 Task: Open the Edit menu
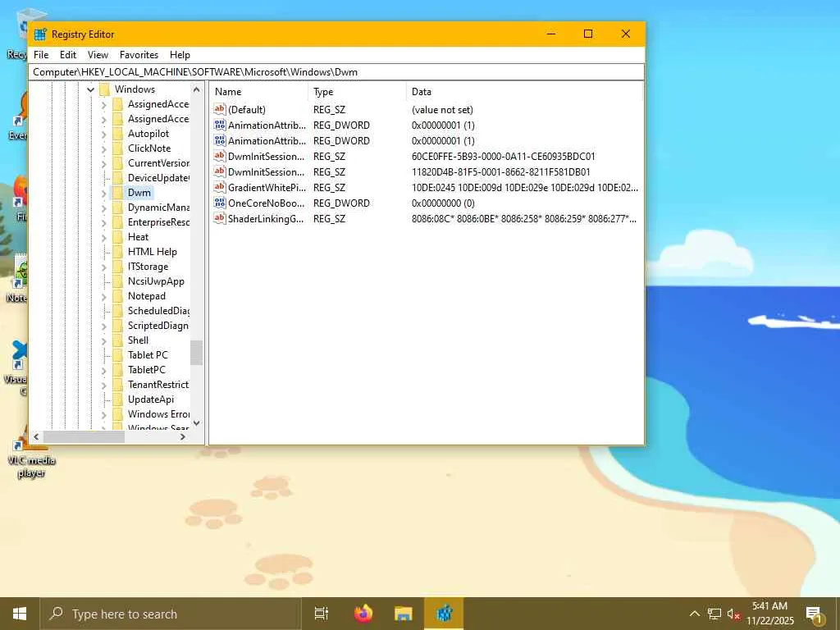[x=68, y=55]
